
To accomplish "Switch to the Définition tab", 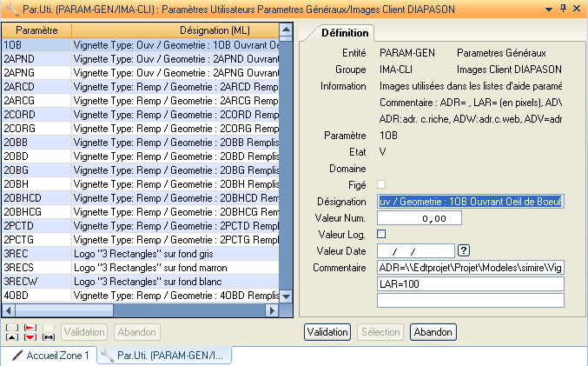I will 344,33.
